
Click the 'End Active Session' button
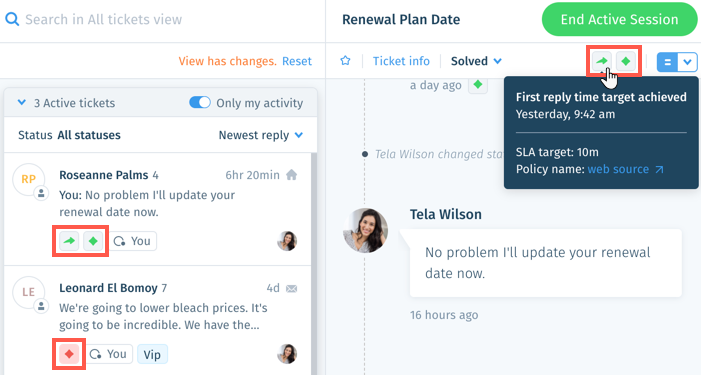pos(619,19)
